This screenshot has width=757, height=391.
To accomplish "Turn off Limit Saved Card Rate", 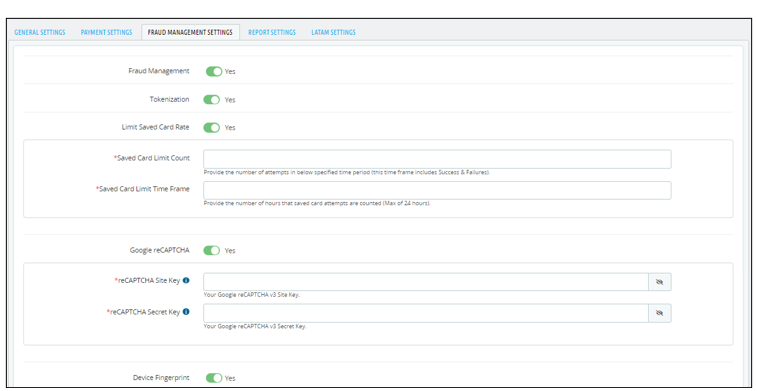I will pos(211,127).
